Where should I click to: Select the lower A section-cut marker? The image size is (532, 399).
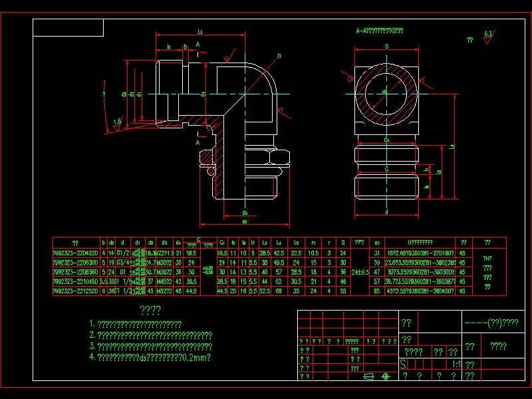[x=198, y=142]
